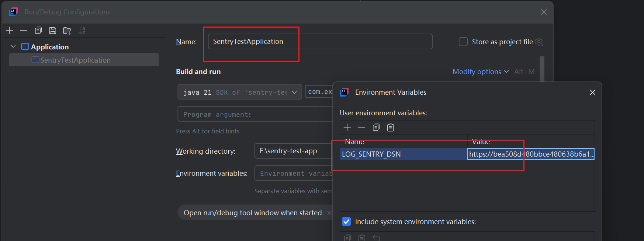Click Value column header in variables table
The image size is (644, 241).
pyautogui.click(x=531, y=142)
